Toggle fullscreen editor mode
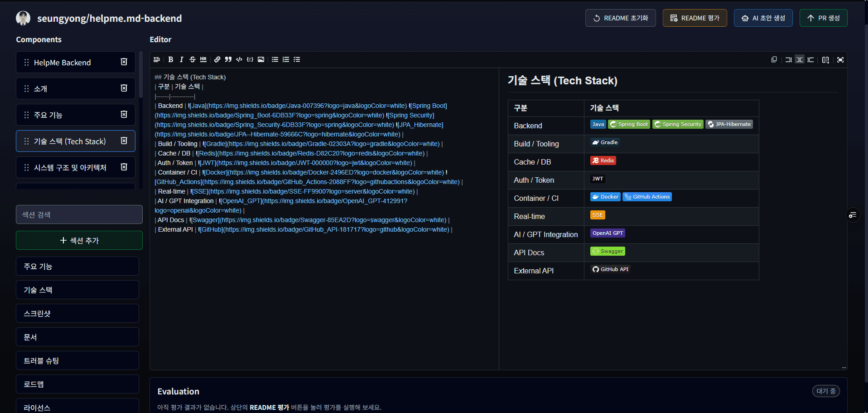868x413 pixels. point(840,60)
